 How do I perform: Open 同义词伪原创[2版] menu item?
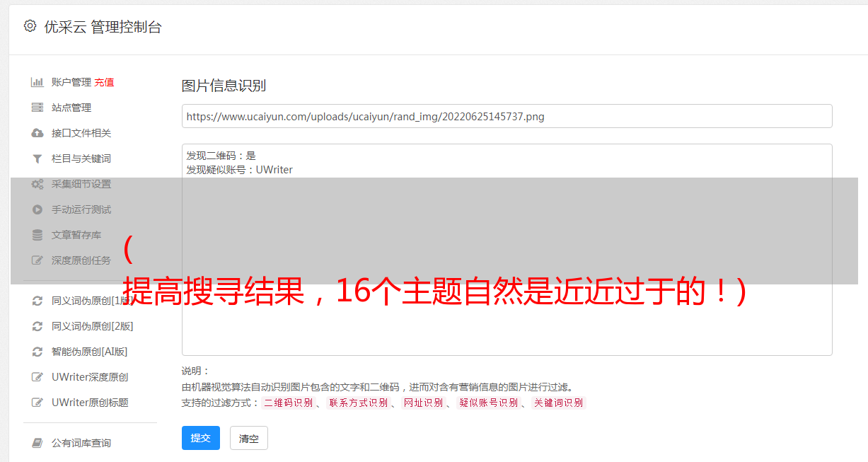93,326
